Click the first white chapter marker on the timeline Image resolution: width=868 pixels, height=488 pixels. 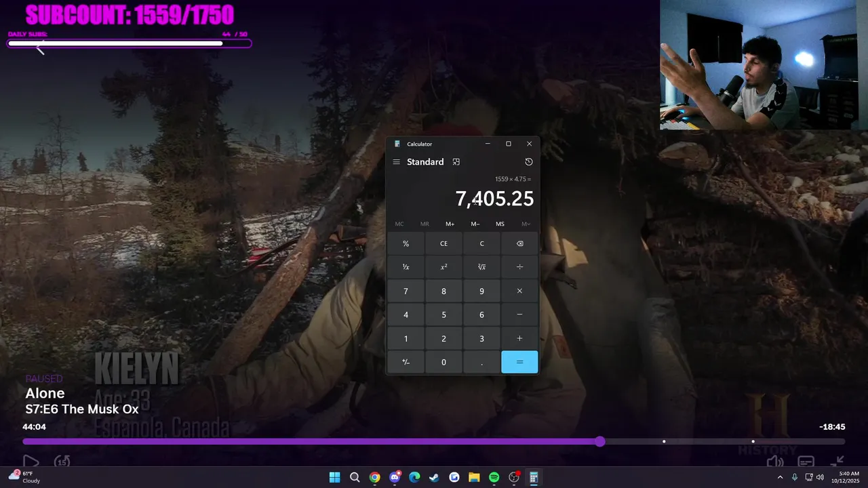(x=664, y=441)
